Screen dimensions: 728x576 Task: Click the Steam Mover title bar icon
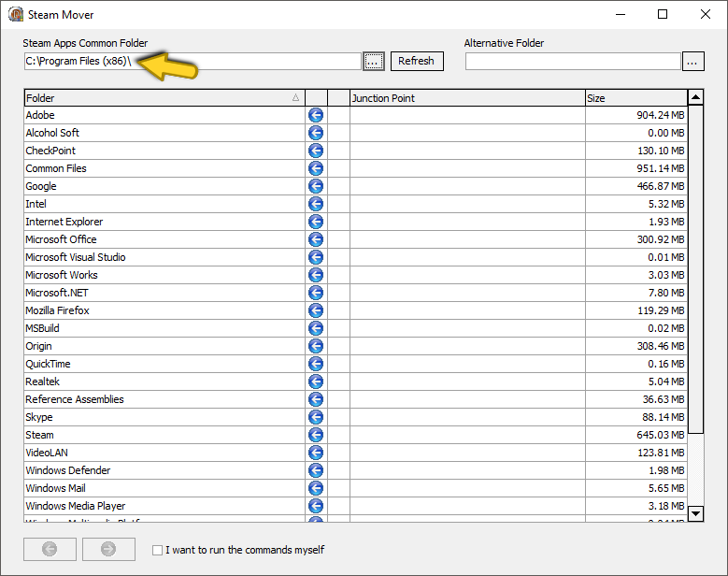tap(16, 14)
